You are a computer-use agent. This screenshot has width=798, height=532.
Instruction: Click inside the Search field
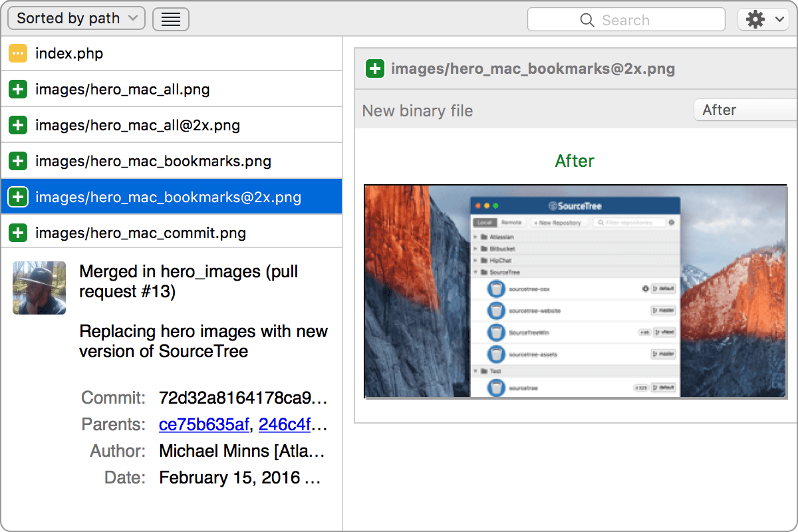638,20
